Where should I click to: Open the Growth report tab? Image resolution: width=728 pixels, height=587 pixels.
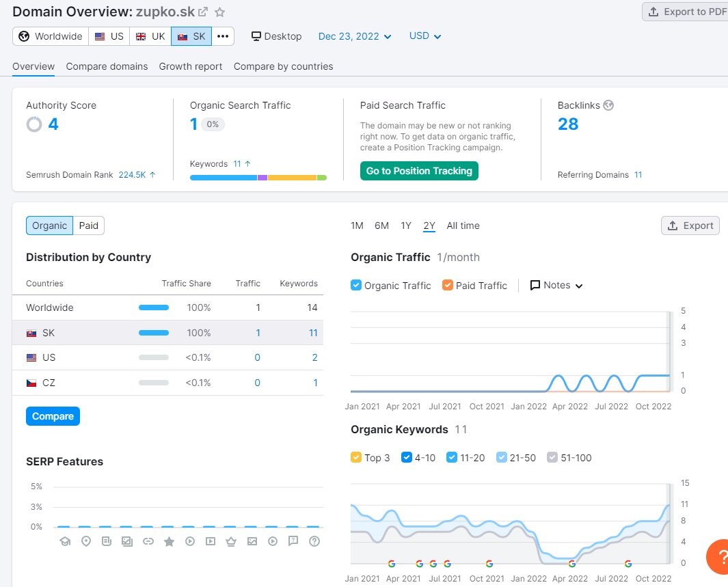[x=191, y=66]
